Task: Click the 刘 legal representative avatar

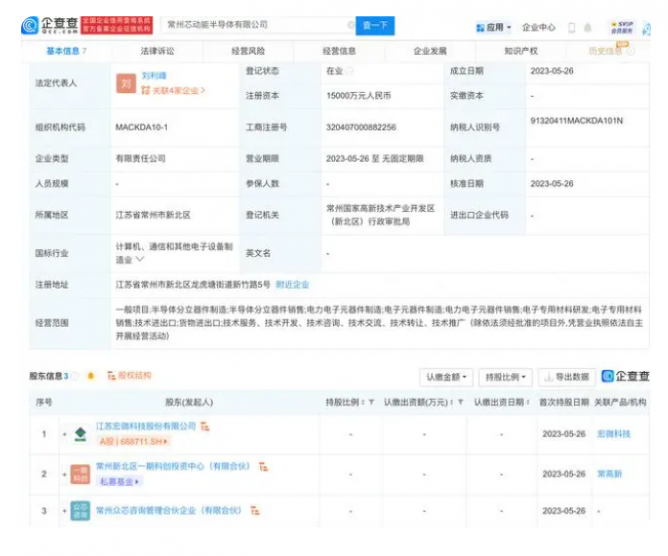Action: (x=126, y=84)
